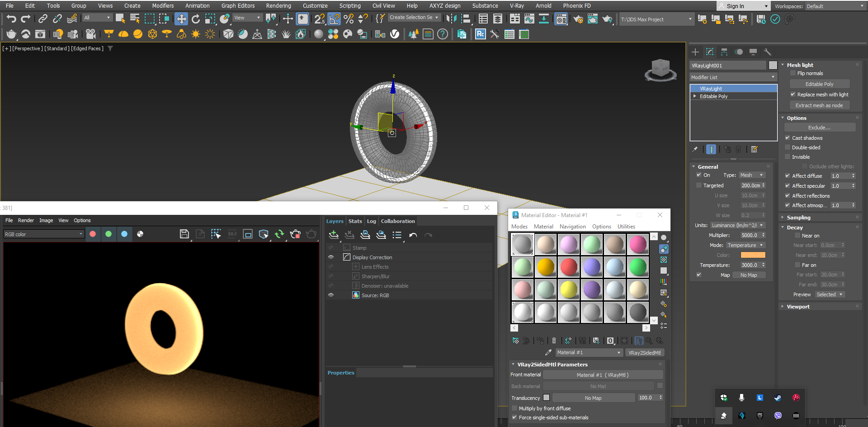The image size is (868, 427).
Task: Toggle the Percent Snap tool
Action: coord(349,19)
